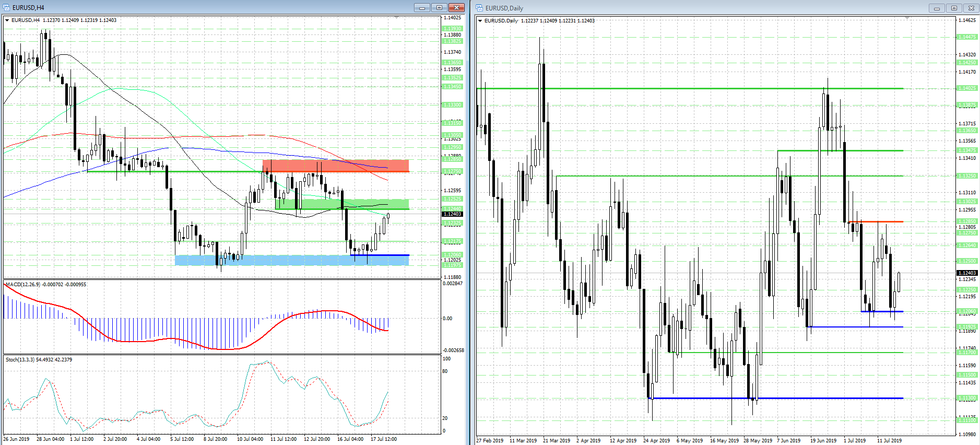The height and width of the screenshot is (445, 980).
Task: Minimize the EURUSD,H4 chart window
Action: [422, 7]
